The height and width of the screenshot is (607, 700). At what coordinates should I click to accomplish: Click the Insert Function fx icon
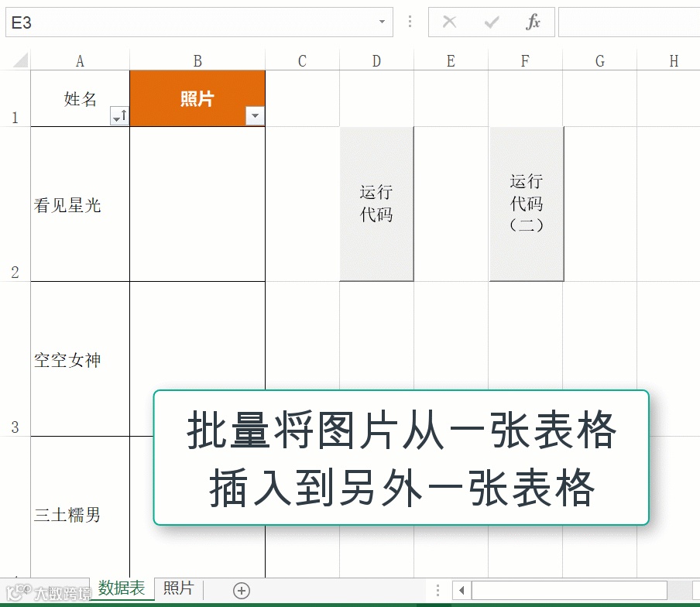click(x=533, y=22)
